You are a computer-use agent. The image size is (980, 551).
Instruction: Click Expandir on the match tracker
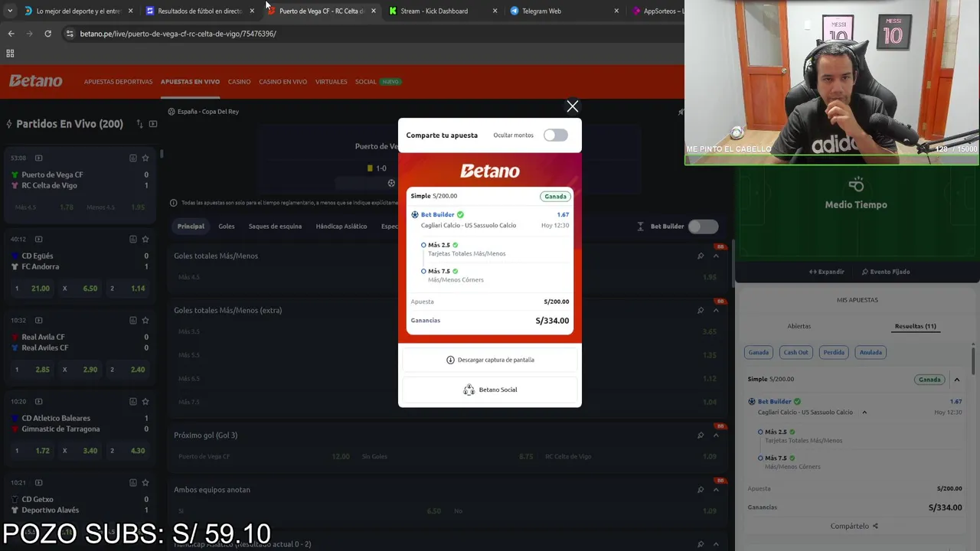(x=826, y=272)
